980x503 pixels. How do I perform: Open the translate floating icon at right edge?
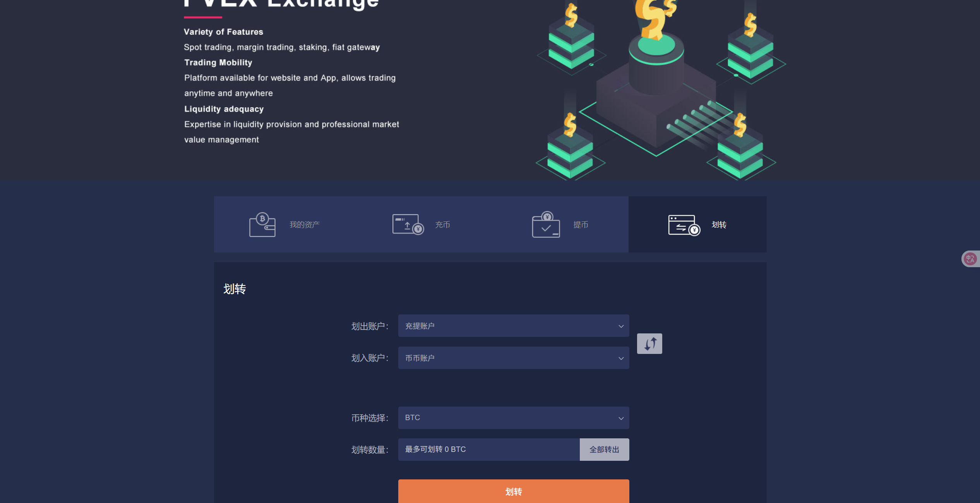pos(970,259)
